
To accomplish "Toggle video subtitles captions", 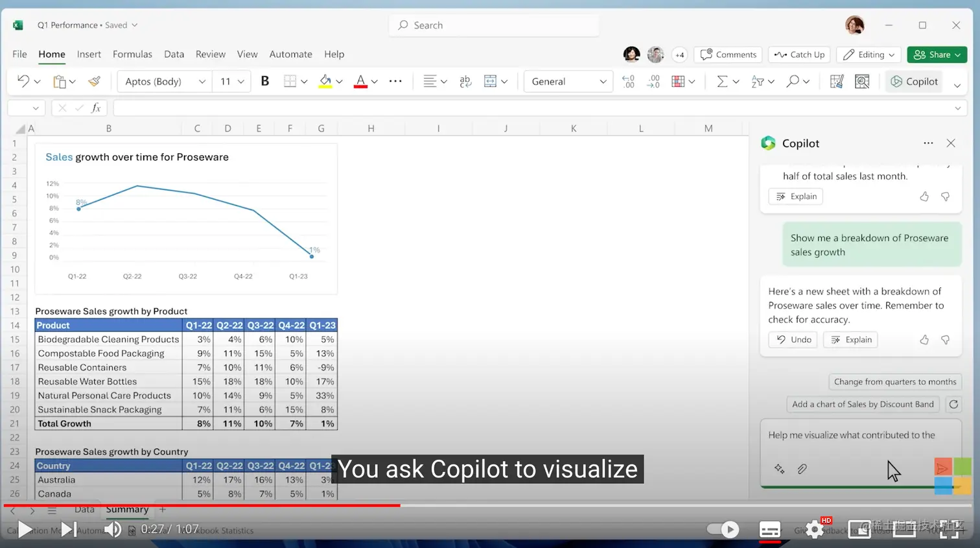I will pyautogui.click(x=769, y=530).
